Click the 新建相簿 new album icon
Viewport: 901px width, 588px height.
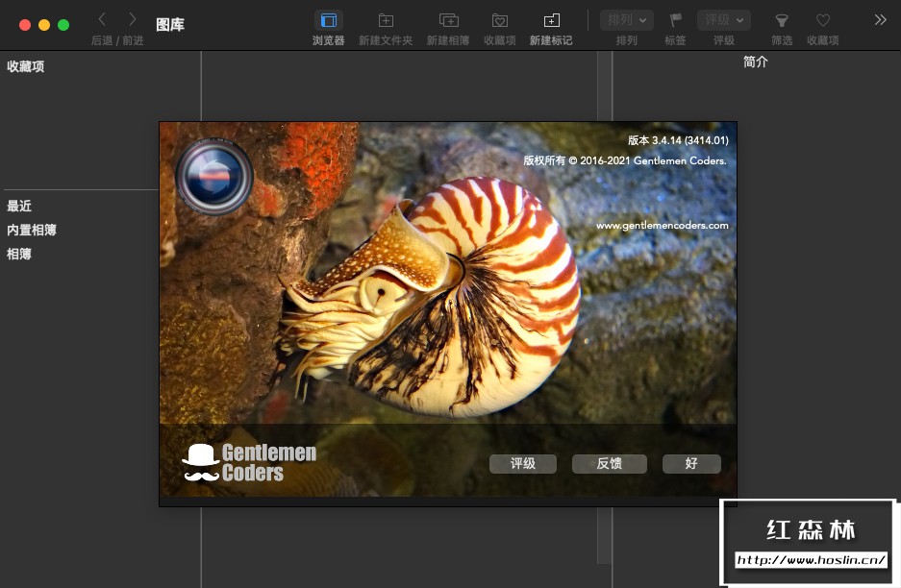(448, 20)
